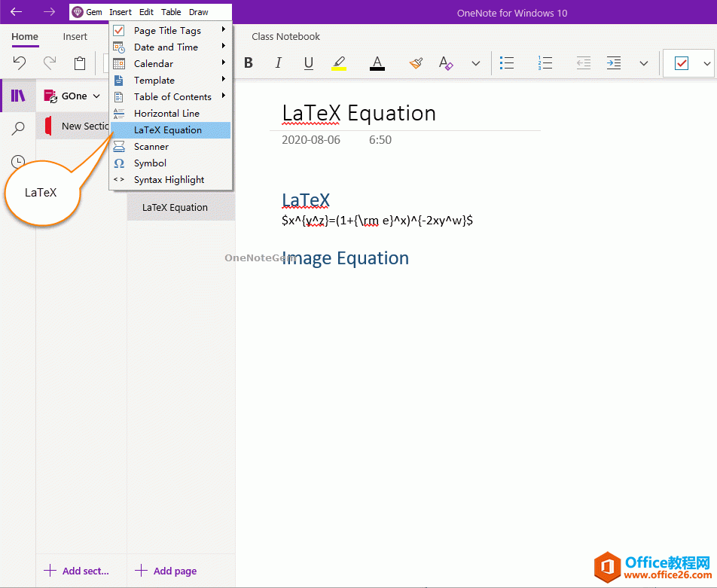
Task: Select the text highlight color tool
Action: click(x=338, y=63)
